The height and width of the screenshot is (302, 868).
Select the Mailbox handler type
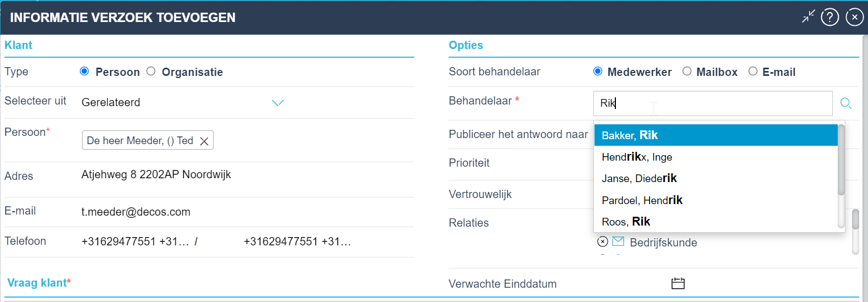pos(687,71)
